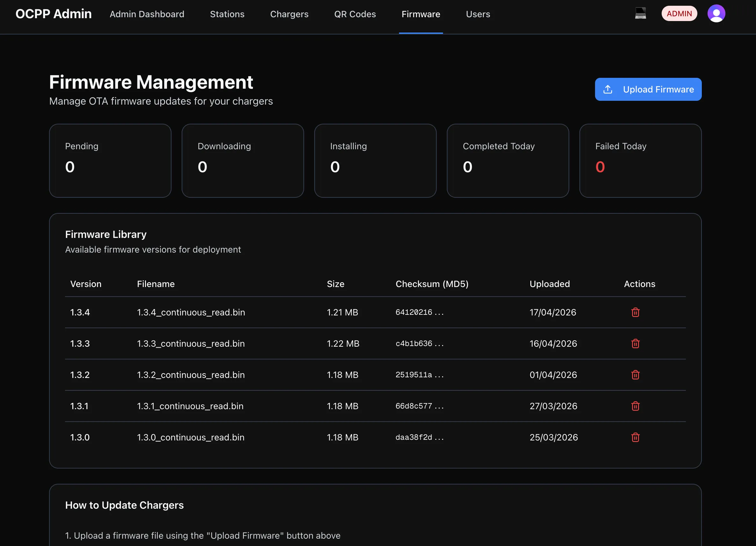Click version cell 1.3.0

80,437
